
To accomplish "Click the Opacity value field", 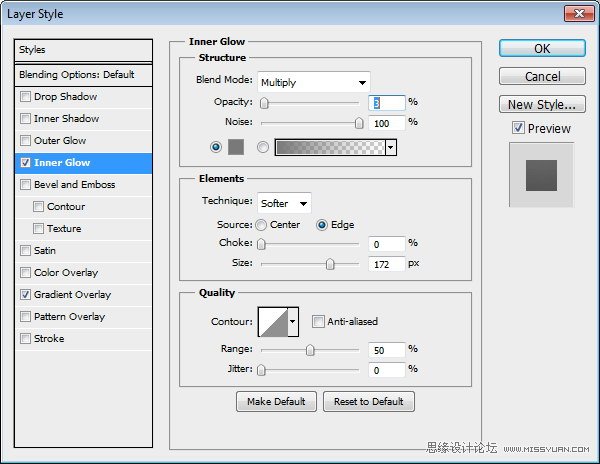I will 386,103.
